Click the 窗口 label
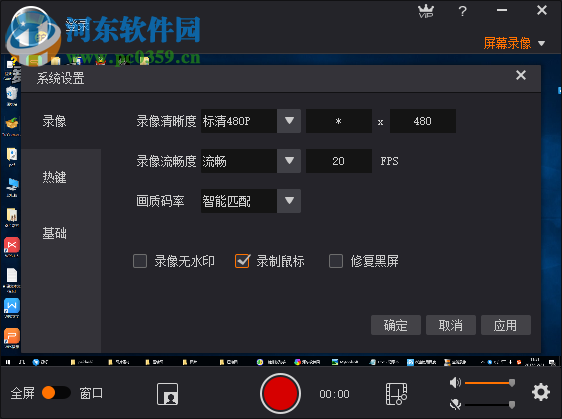Screen dimensions: 562x419 91,393
